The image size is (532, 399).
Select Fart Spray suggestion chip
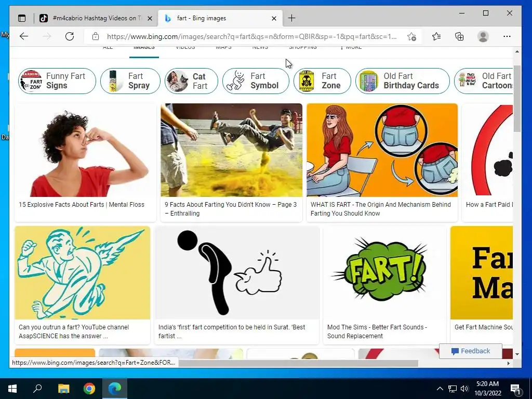[130, 81]
